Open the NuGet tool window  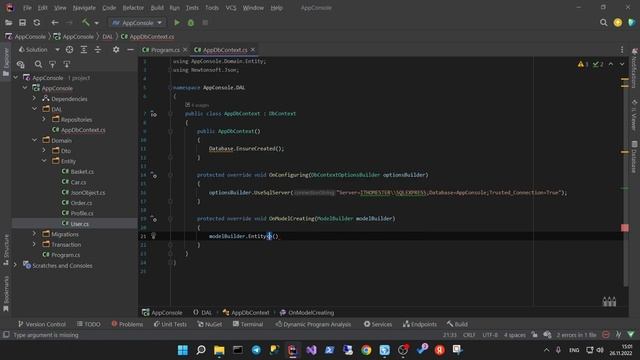coord(210,324)
